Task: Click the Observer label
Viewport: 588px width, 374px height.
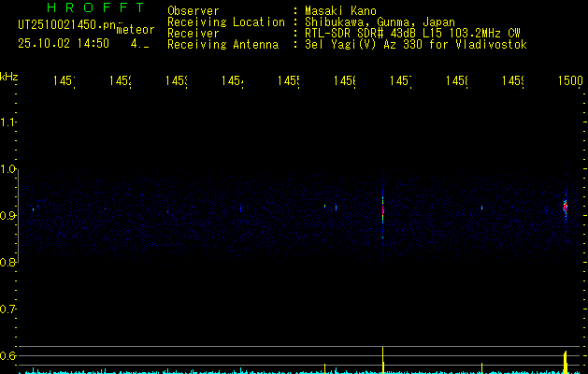Action: click(x=194, y=11)
